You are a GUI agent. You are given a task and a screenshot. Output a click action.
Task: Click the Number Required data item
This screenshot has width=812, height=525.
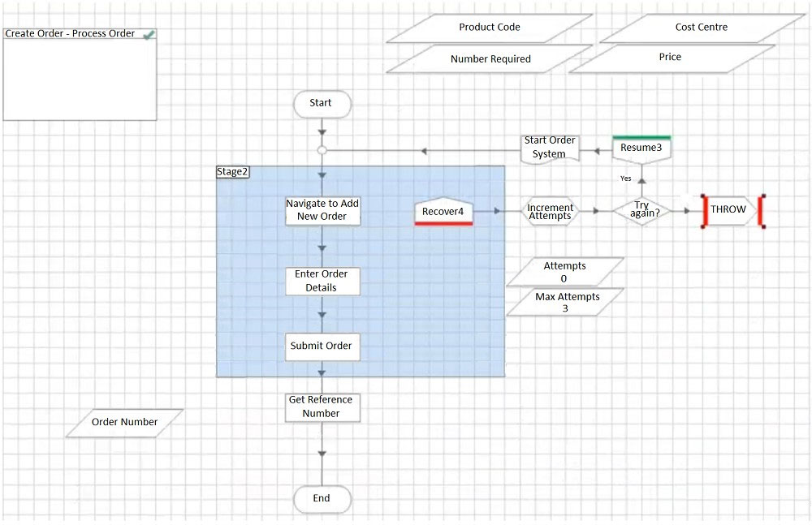tap(490, 58)
